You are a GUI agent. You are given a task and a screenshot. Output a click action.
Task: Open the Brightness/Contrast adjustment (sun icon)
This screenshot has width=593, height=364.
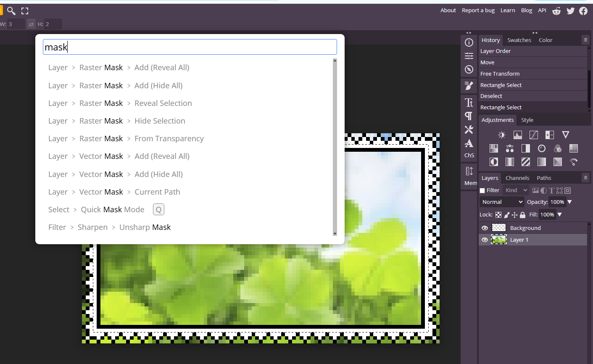502,135
